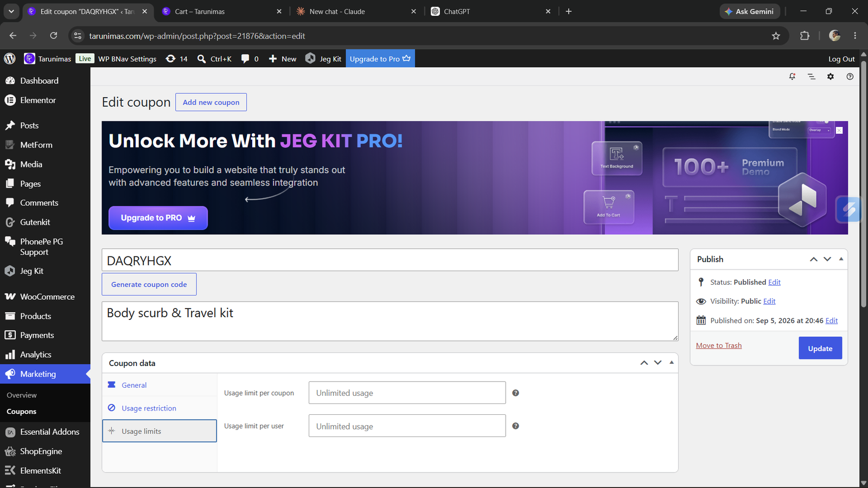This screenshot has height=488, width=868.
Task: Click the coupon code field DAQRYHGX
Action: 390,260
